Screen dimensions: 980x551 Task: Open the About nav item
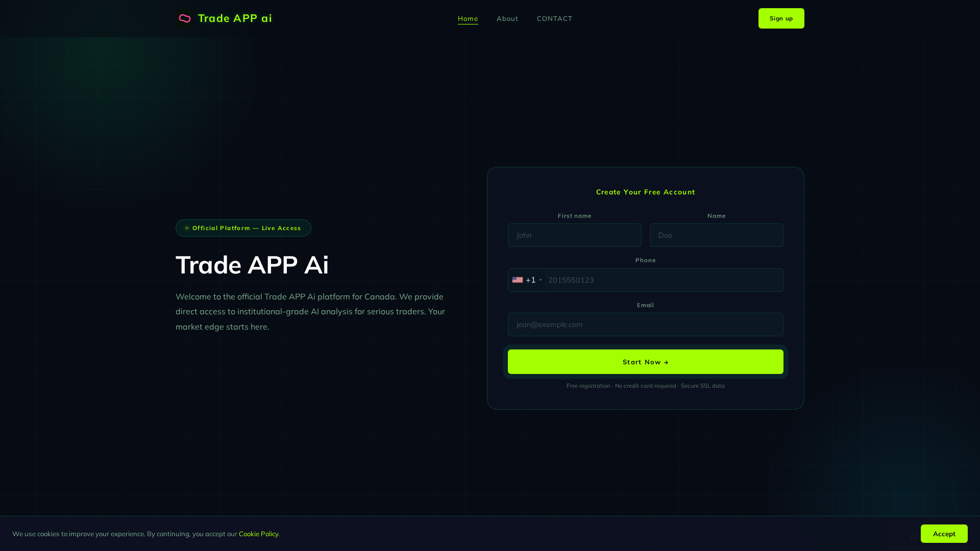(507, 19)
